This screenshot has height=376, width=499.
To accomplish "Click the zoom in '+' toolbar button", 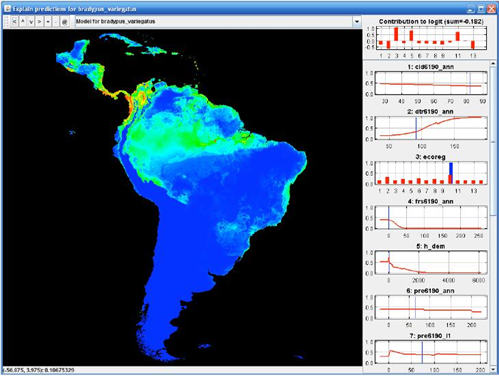I will point(48,22).
